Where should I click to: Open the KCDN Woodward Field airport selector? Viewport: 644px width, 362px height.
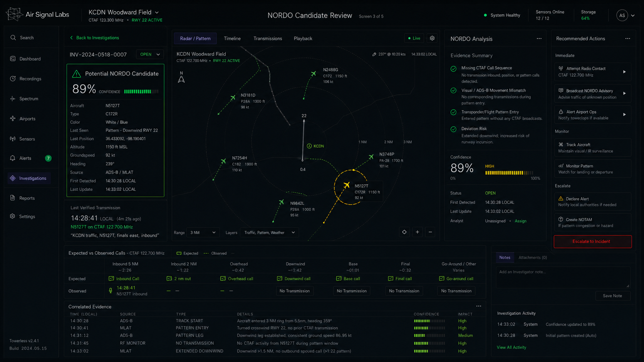click(x=124, y=12)
